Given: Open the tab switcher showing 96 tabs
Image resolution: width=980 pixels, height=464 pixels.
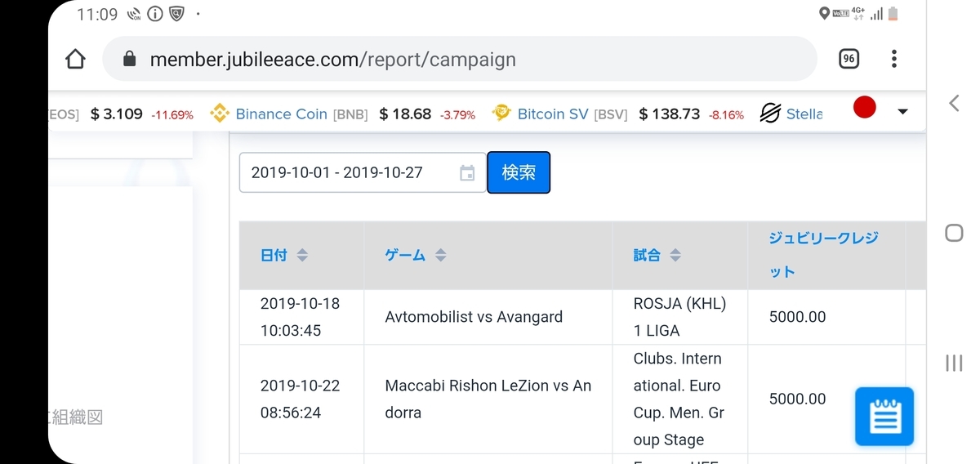Looking at the screenshot, I should 849,59.
